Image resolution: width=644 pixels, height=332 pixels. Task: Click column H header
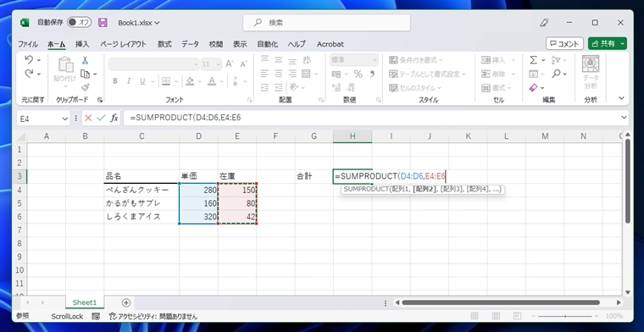[x=353, y=136]
